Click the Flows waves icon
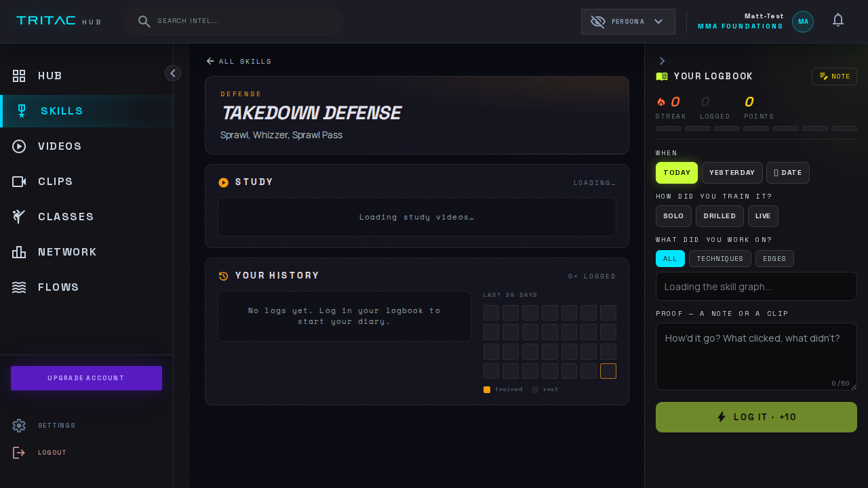868x488 pixels. [19, 287]
